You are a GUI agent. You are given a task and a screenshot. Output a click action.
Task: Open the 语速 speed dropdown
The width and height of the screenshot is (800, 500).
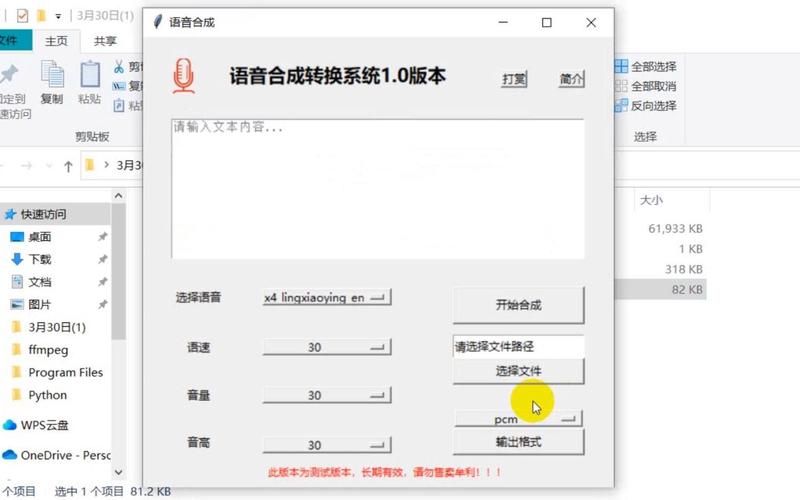click(327, 347)
